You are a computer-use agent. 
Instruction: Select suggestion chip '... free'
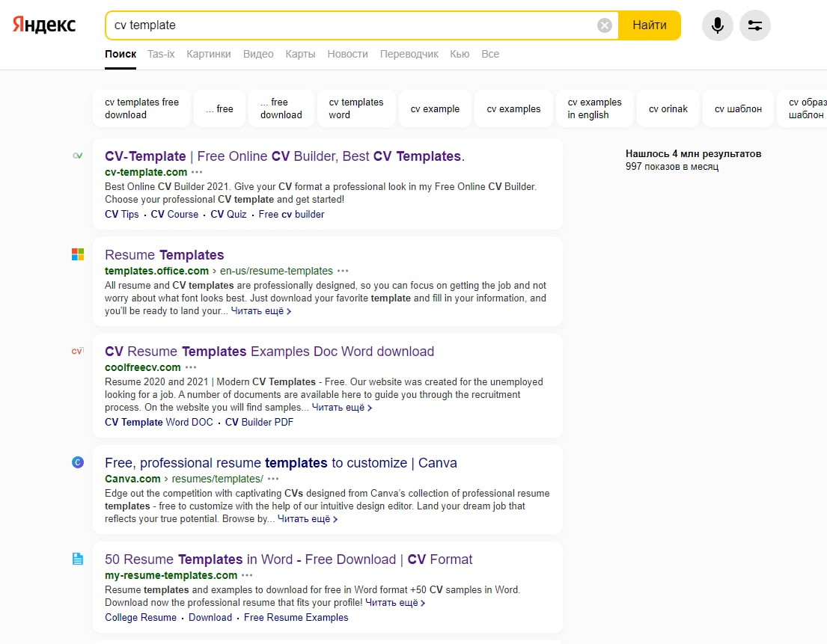pos(219,108)
